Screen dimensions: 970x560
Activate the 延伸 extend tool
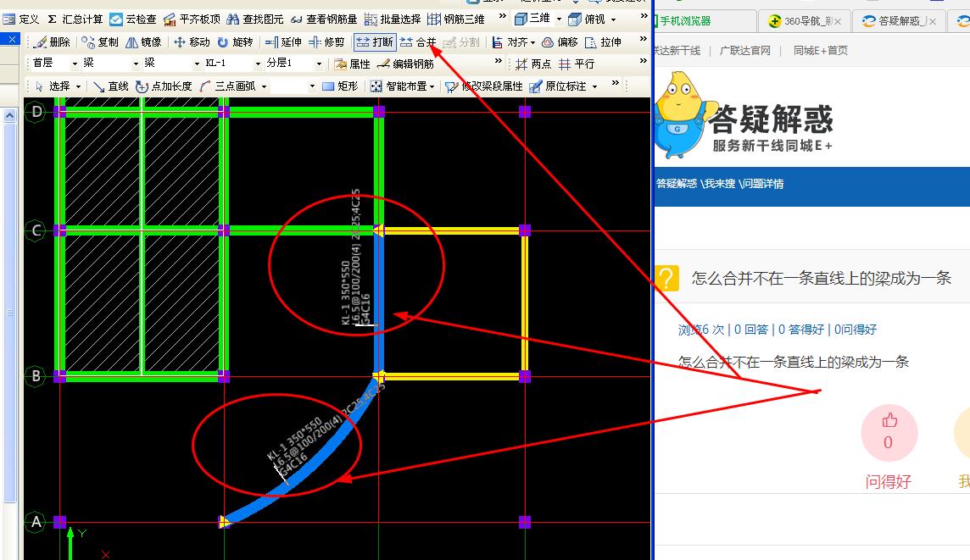point(283,42)
